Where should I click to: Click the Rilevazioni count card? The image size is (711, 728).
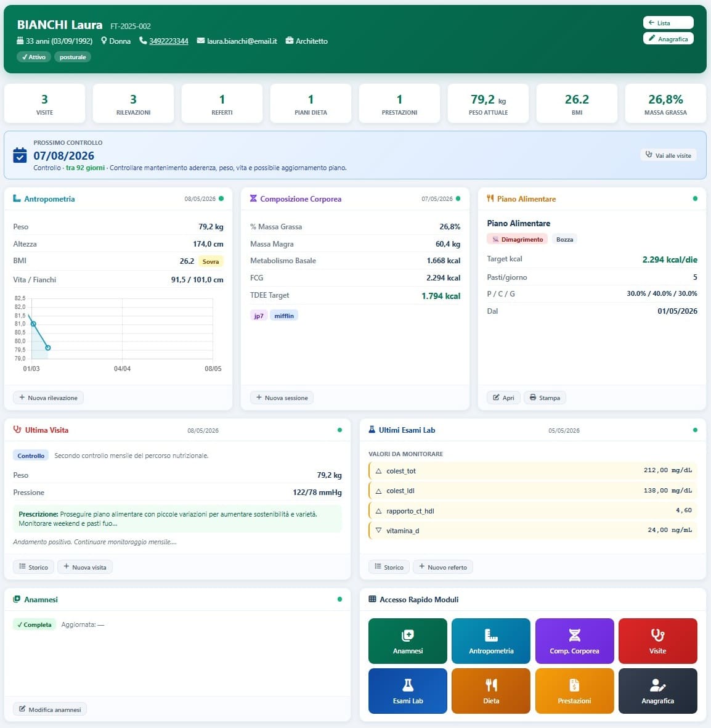[x=133, y=104]
